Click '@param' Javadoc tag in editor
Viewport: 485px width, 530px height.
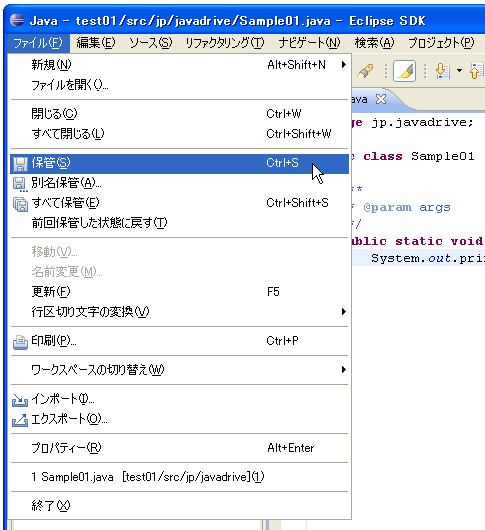387,207
